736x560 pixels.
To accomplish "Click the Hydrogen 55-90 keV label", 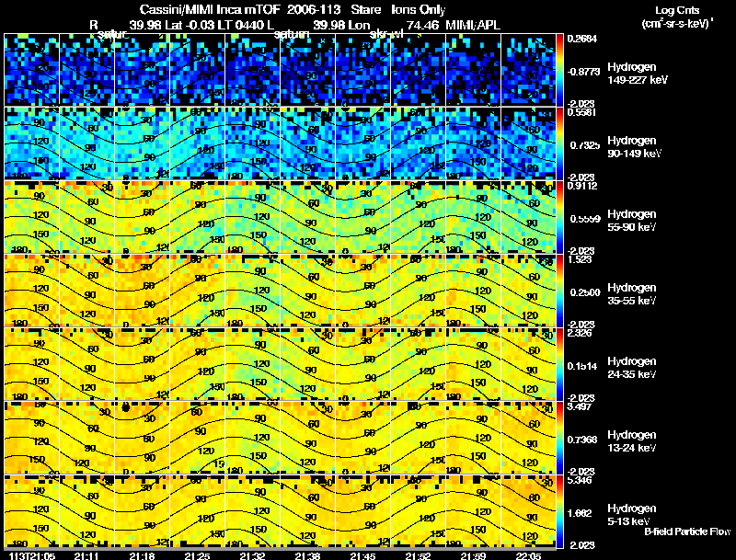I will click(x=632, y=221).
